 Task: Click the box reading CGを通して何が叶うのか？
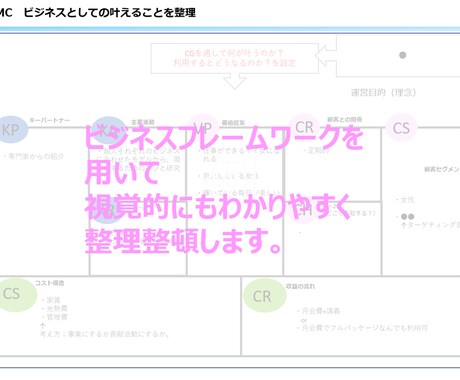pyautogui.click(x=235, y=58)
